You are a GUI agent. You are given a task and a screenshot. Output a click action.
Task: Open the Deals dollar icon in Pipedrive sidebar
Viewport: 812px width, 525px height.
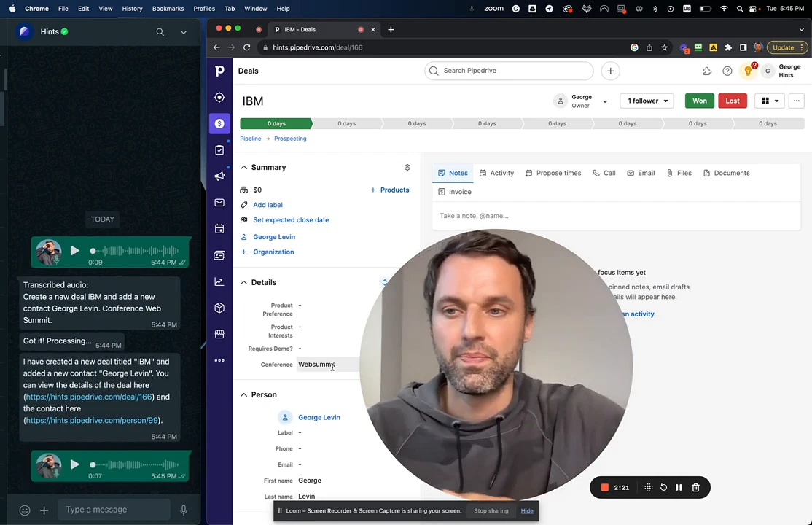[x=219, y=123]
